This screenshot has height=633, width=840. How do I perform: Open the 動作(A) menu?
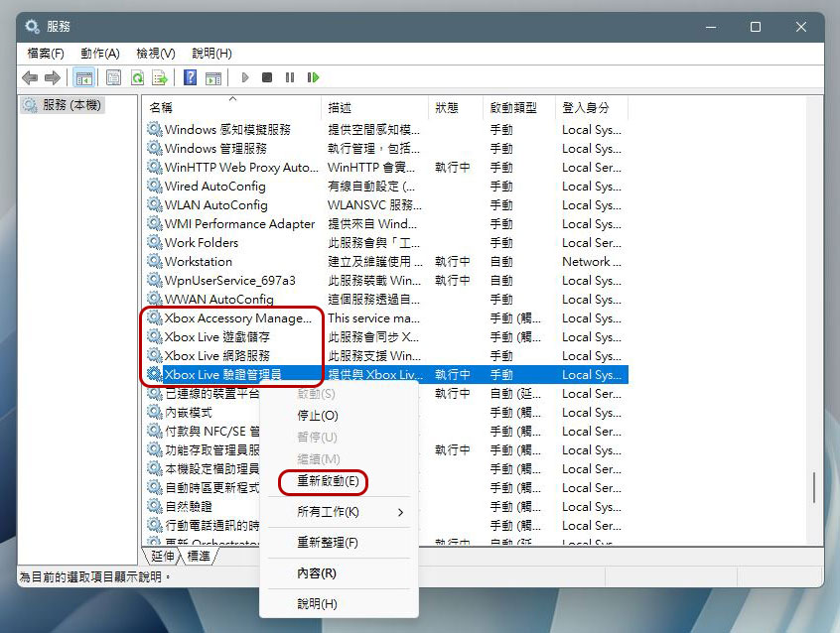pos(100,54)
